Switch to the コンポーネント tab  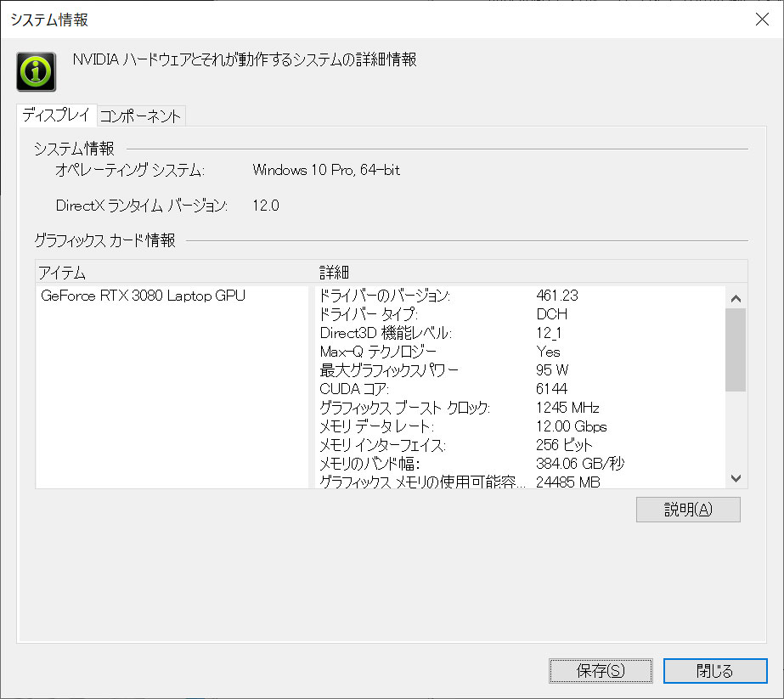pyautogui.click(x=140, y=116)
